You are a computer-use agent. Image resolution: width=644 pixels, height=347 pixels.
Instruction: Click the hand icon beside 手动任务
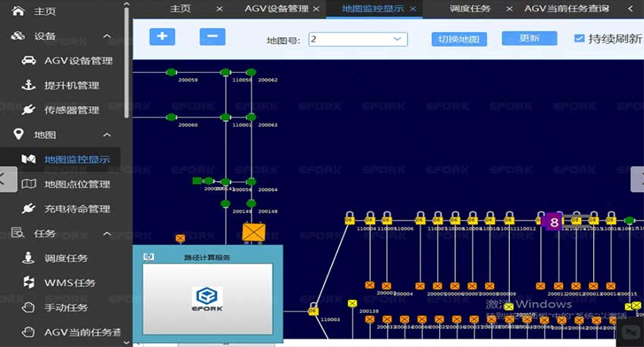click(29, 307)
